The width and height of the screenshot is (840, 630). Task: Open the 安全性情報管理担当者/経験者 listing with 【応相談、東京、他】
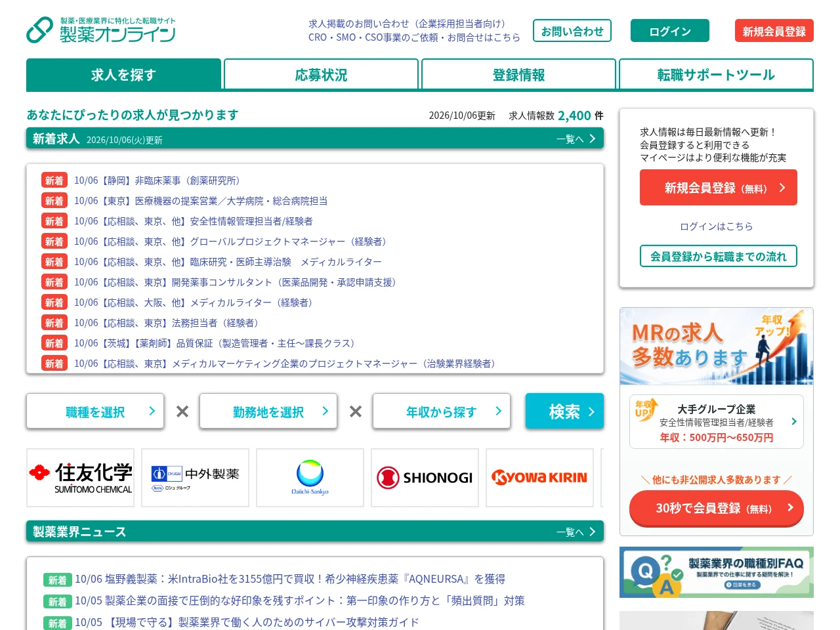[194, 221]
